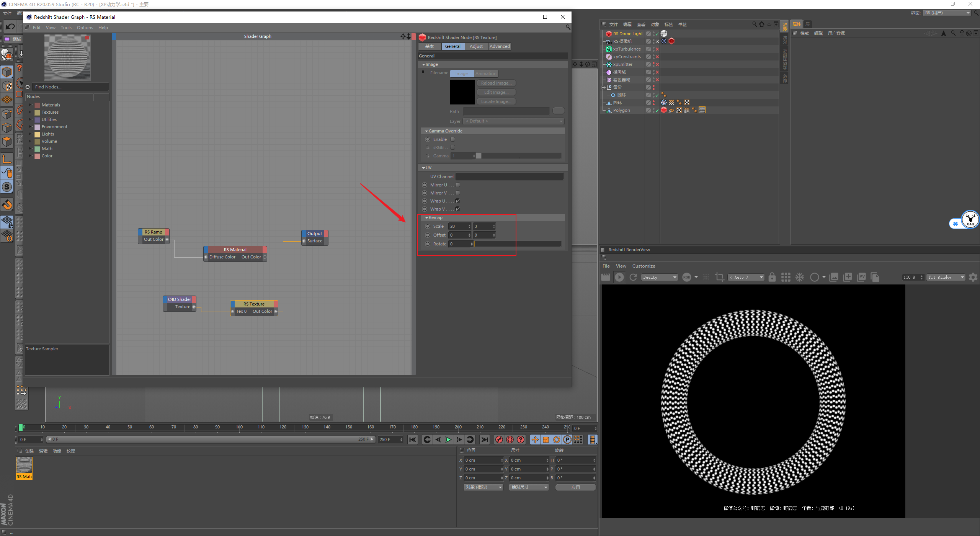Viewport: 980px width, 536px height.
Task: Click the record active objects key button
Action: [499, 440]
